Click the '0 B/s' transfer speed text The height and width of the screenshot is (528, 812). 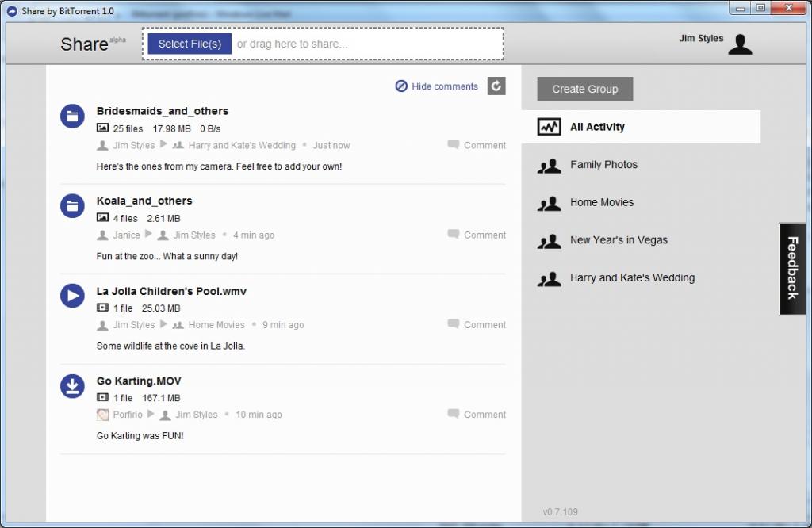[210, 129]
